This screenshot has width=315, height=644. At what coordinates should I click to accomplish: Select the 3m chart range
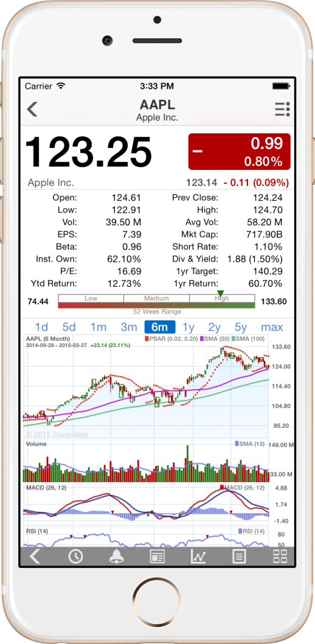[129, 327]
